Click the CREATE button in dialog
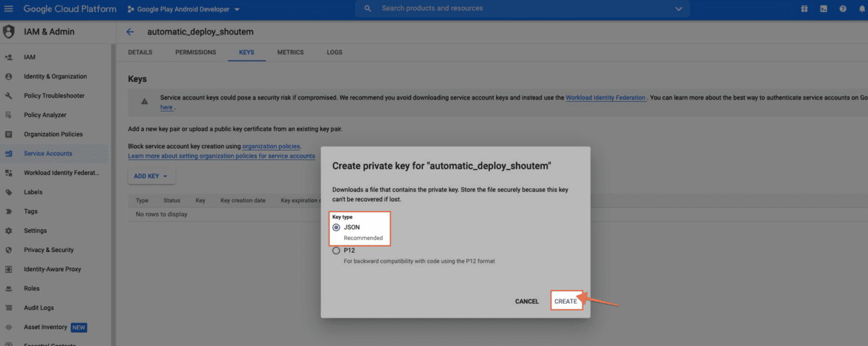The width and height of the screenshot is (868, 346). tap(565, 301)
